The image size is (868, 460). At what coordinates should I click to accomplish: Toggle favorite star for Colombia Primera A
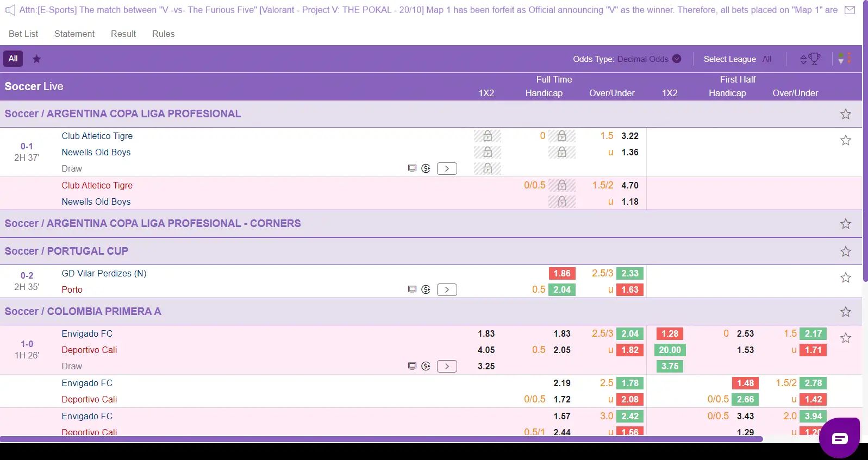[x=845, y=312]
